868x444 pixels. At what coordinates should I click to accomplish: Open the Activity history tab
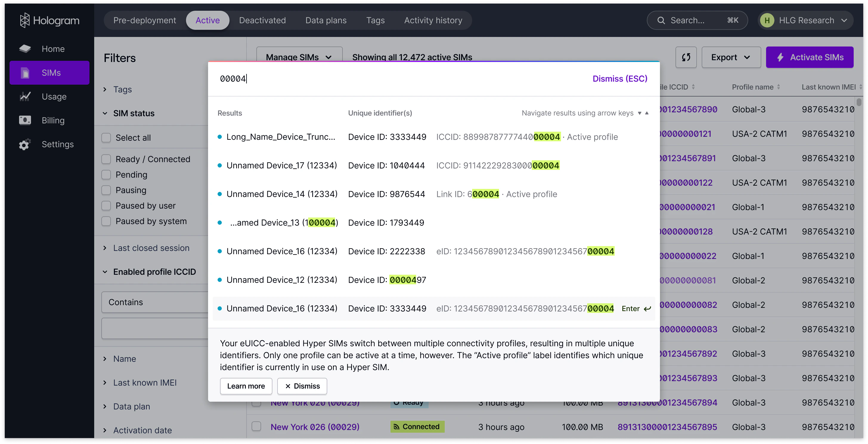433,21
